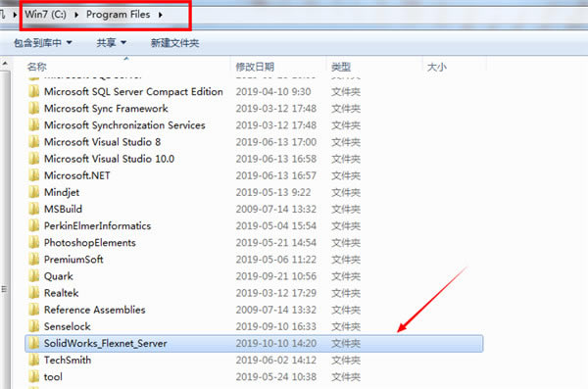Click the Microsoft Sync Framework folder icon
The width and height of the screenshot is (588, 389).
(x=33, y=109)
